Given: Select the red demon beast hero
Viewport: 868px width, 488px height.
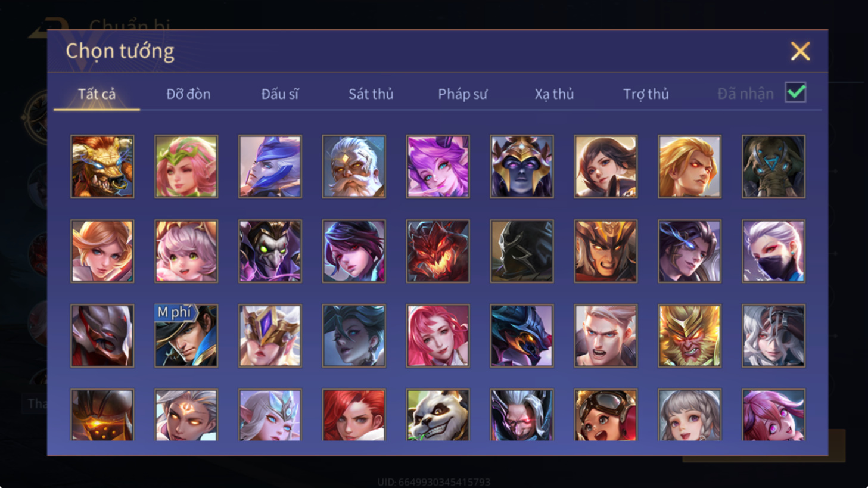Looking at the screenshot, I should pos(438,251).
